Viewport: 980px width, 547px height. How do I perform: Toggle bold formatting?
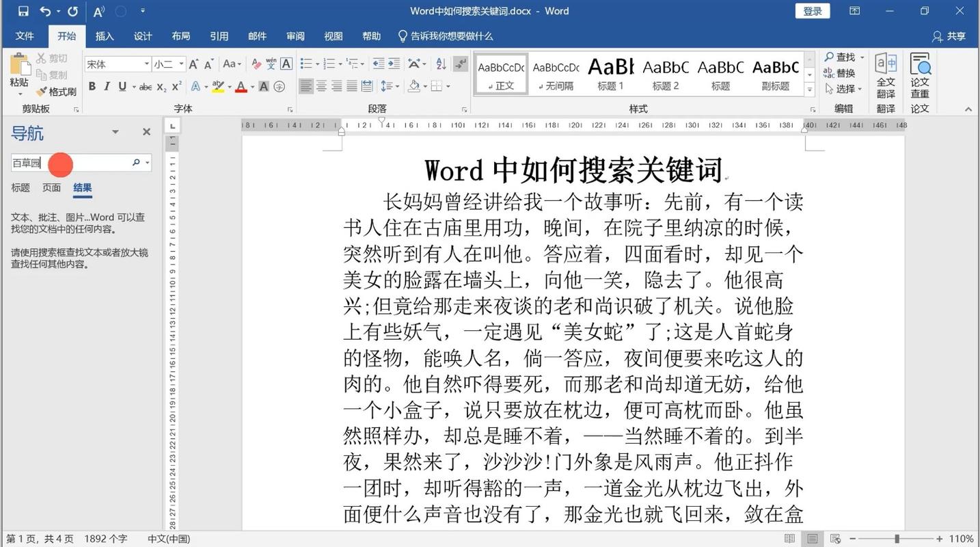92,87
